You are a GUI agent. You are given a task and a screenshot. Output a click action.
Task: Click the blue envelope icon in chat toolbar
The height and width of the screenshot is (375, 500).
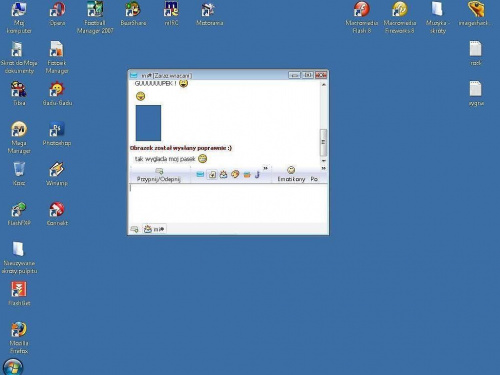click(200, 174)
